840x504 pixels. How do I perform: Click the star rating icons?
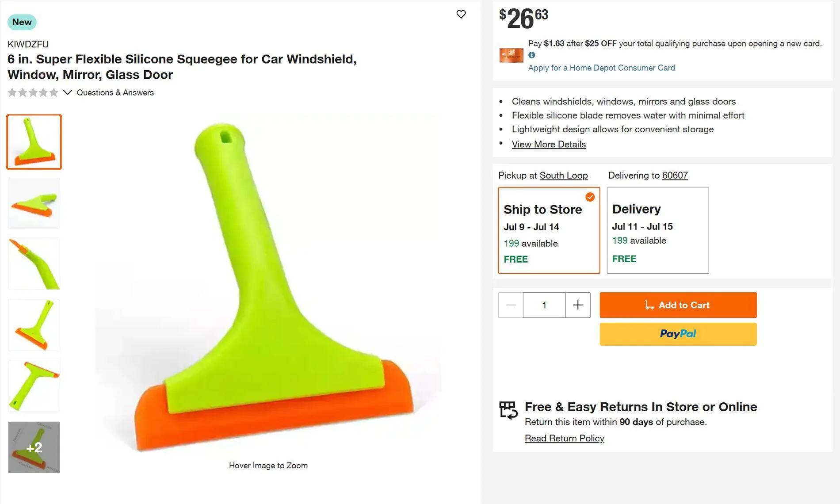click(33, 93)
